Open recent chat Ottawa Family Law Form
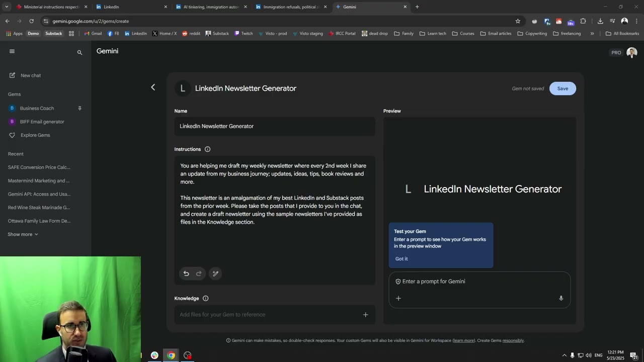Viewport: 644px width, 362px height. (x=39, y=221)
